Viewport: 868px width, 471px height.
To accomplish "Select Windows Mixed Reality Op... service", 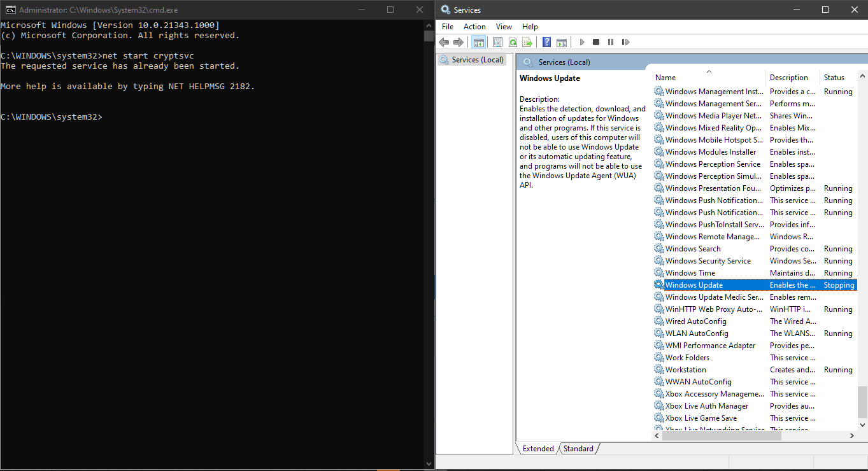I will 755,128.
